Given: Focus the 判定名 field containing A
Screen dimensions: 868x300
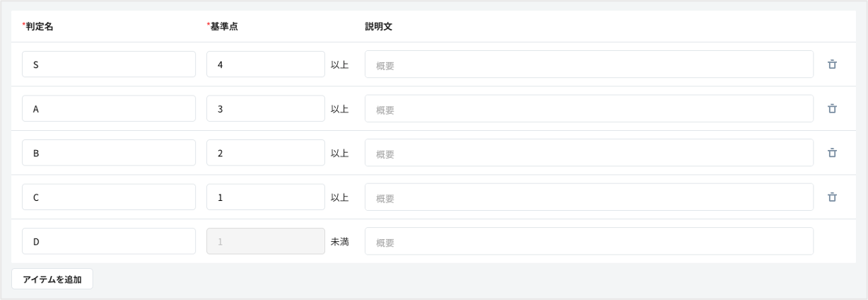Looking at the screenshot, I should [x=109, y=109].
